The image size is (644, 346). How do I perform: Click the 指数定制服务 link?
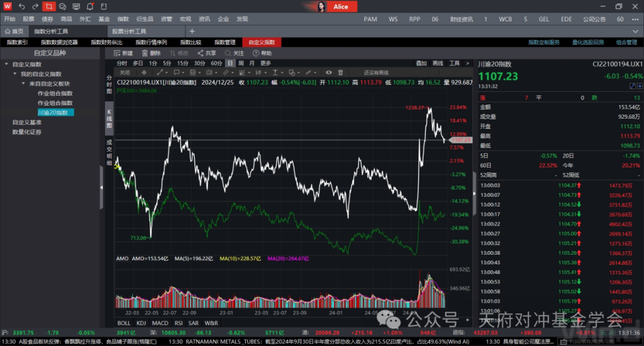tap(544, 42)
